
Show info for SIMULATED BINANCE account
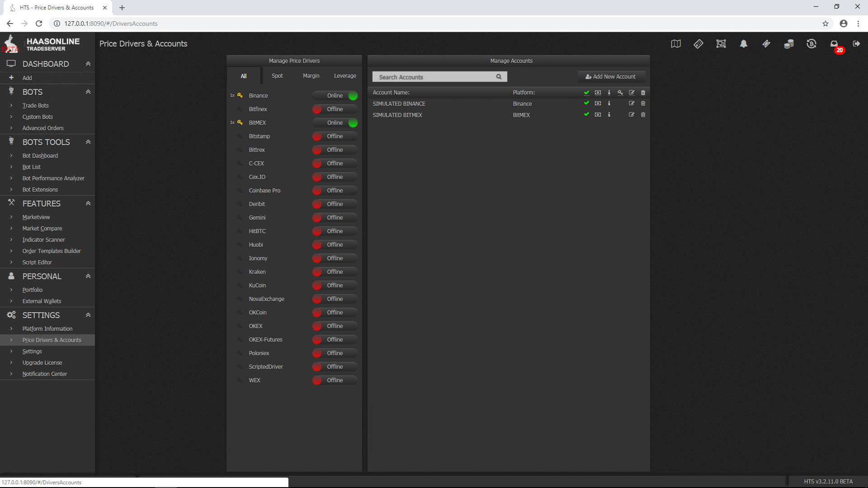coord(609,103)
